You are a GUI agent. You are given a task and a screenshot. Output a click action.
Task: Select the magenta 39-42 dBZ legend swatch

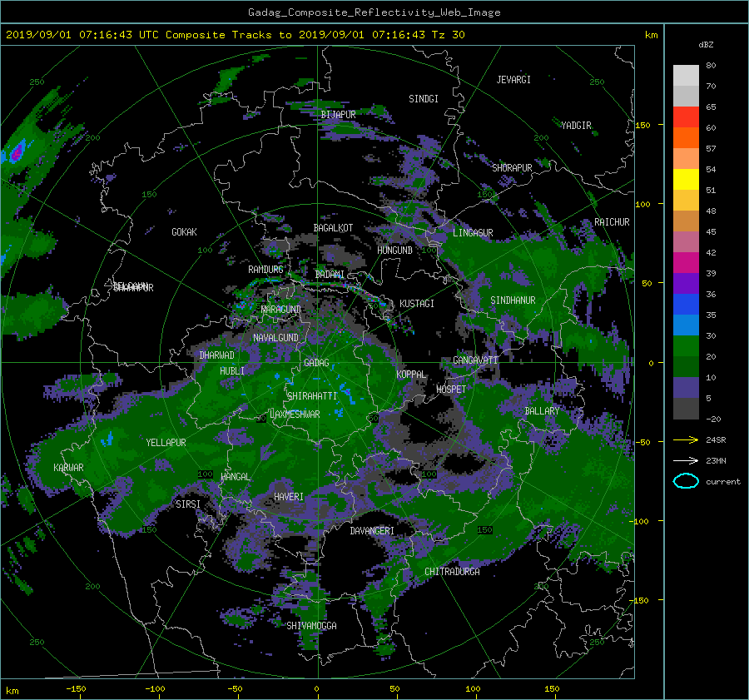click(x=686, y=263)
